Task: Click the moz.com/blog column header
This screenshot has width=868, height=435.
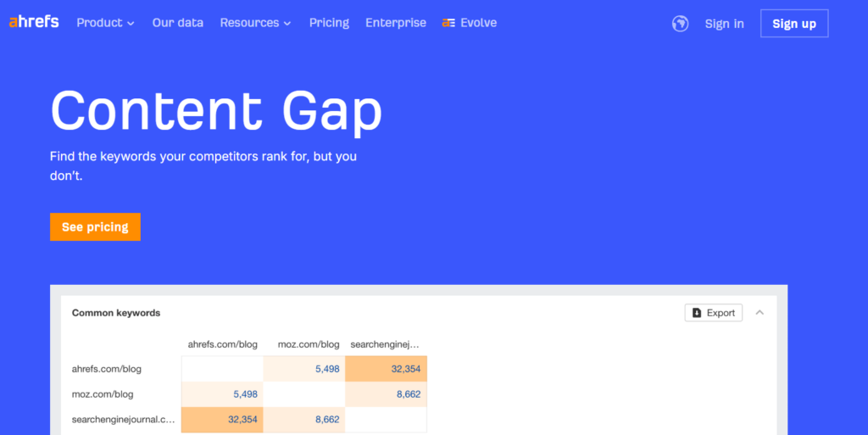Action: [309, 344]
